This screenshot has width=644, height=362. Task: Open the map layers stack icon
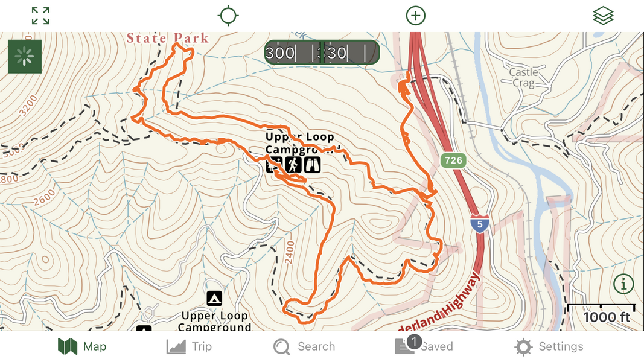point(603,16)
